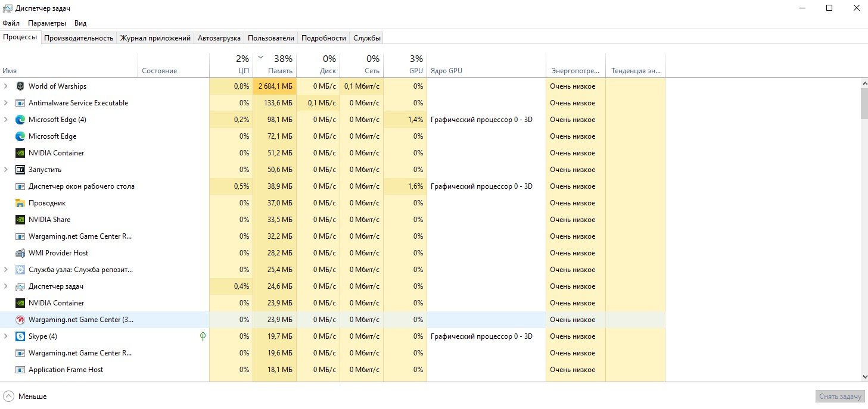Sort by the Ядро GPU column header
868x409 pixels.
point(486,65)
